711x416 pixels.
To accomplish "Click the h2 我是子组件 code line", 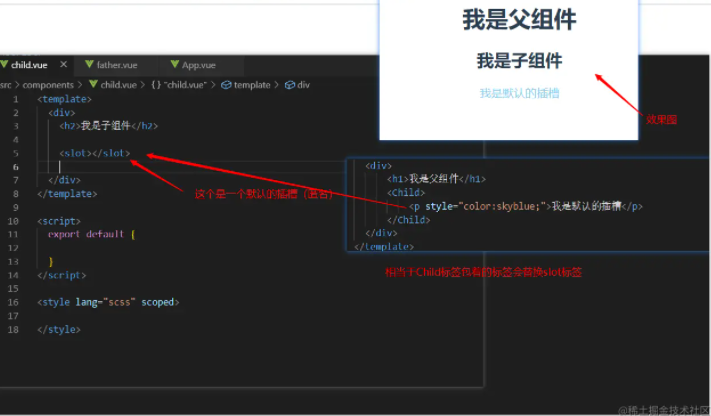I will coord(109,126).
